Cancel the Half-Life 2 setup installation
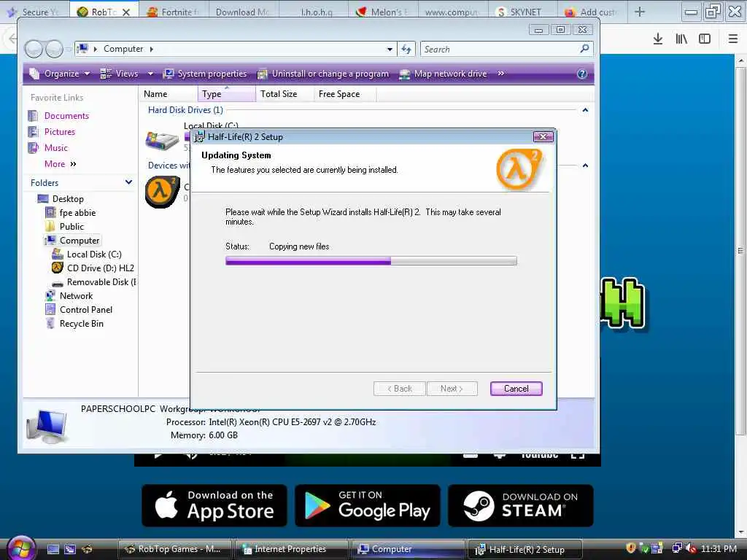This screenshot has height=560, width=747. (x=516, y=389)
